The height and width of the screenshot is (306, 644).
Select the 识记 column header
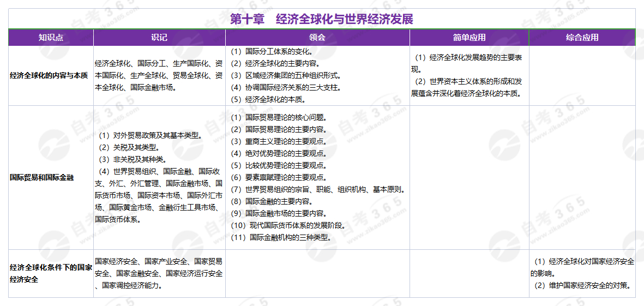[159, 38]
